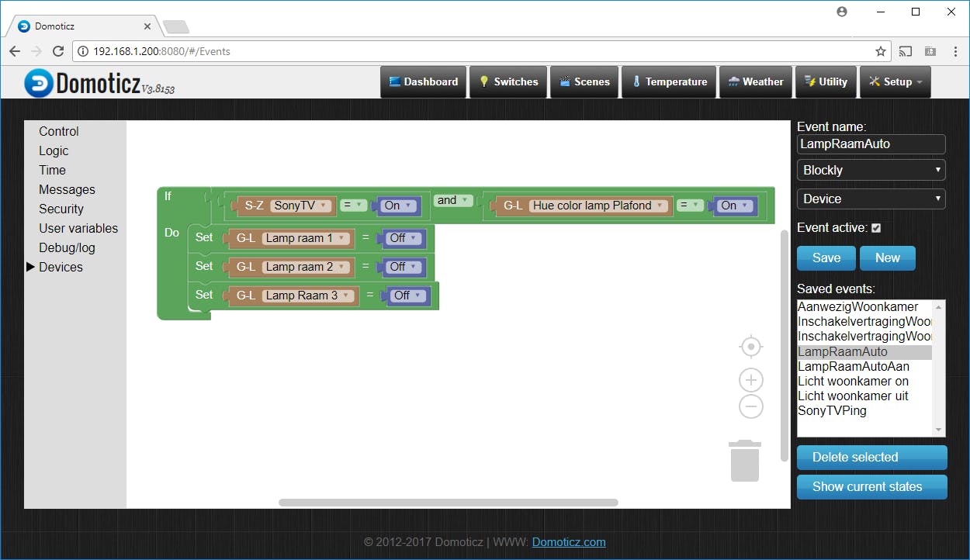This screenshot has height=560, width=970.
Task: Click the Blockly trash can
Action: coord(745,461)
